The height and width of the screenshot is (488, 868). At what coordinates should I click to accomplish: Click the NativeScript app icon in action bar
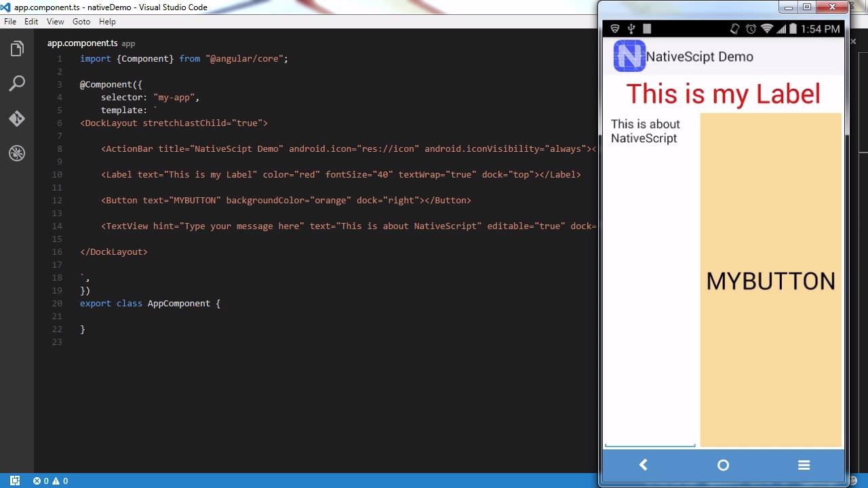[x=629, y=56]
